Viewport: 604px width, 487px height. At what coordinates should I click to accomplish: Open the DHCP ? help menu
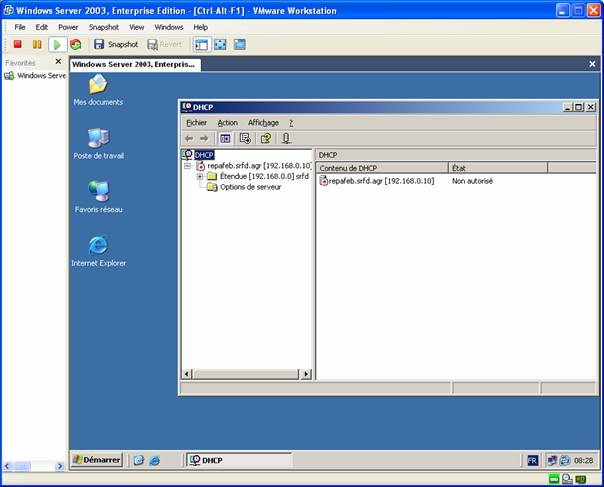291,123
